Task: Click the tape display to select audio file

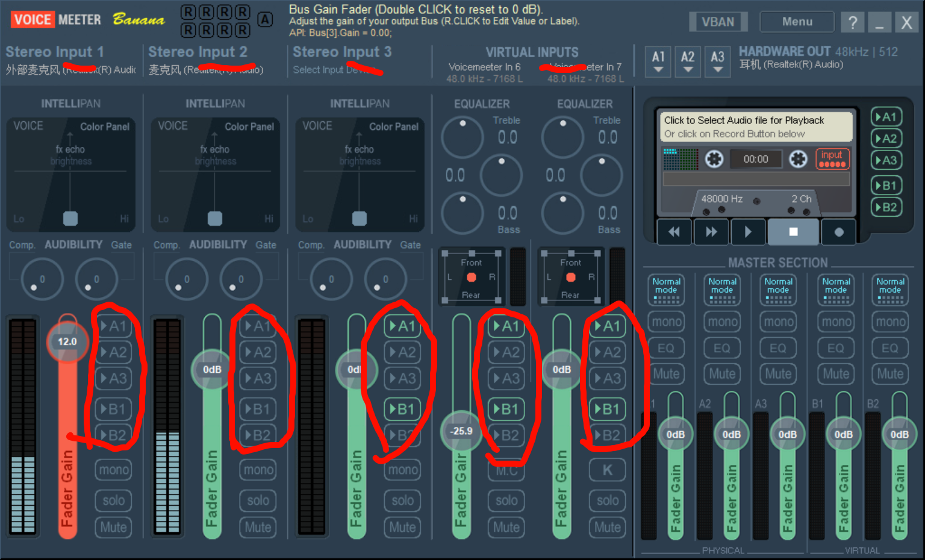Action: (756, 126)
